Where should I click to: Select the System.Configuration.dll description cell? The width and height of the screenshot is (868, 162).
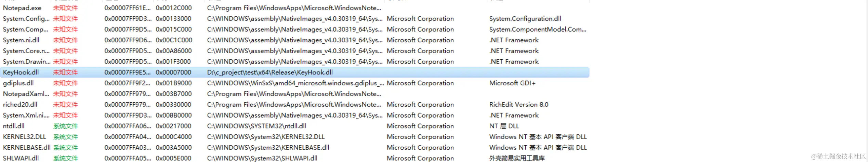(x=525, y=18)
